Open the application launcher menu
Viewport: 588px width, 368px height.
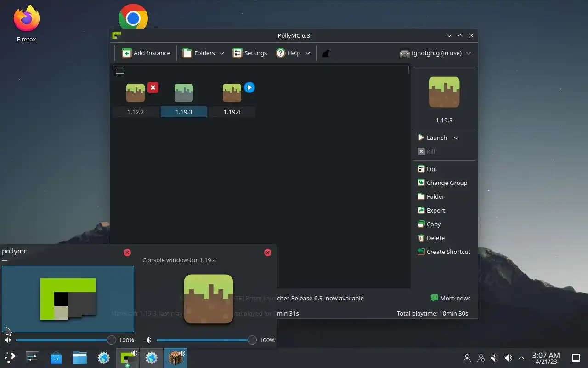(10, 357)
